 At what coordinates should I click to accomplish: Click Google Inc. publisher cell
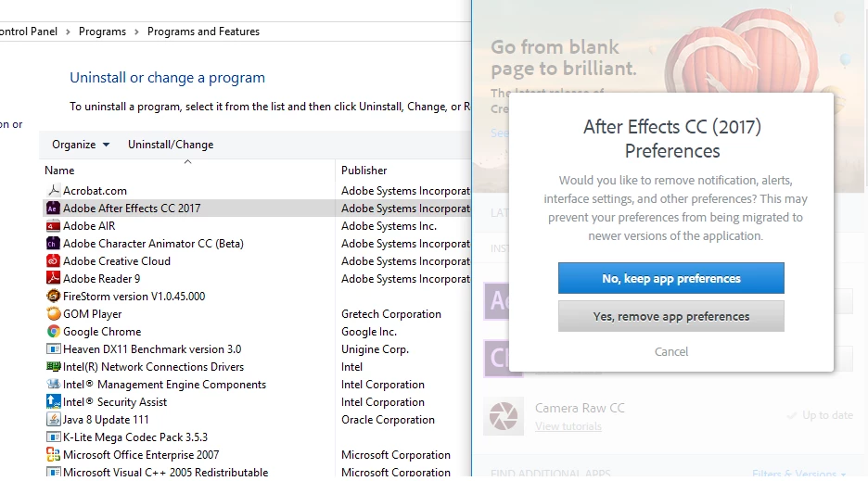pos(369,332)
